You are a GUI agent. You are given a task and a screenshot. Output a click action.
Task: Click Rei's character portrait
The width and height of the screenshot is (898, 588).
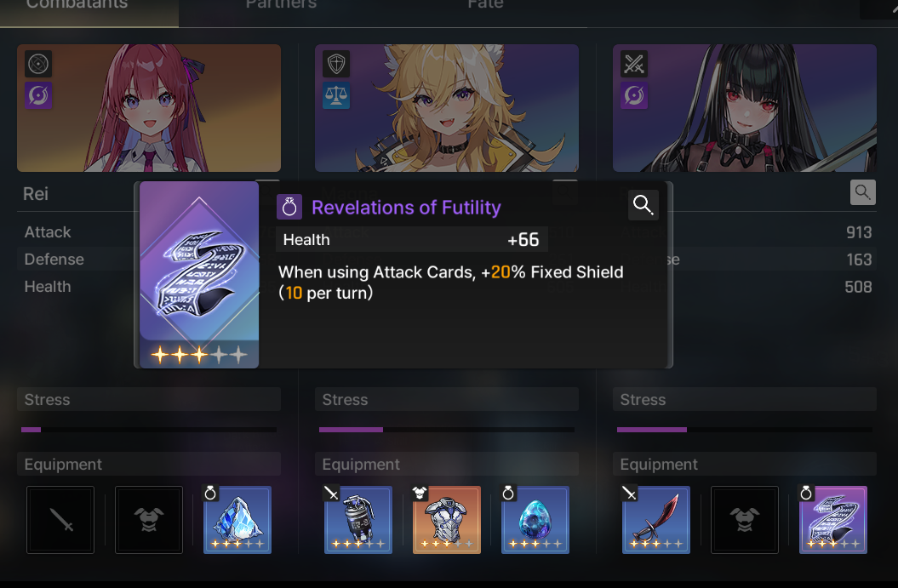(149, 108)
